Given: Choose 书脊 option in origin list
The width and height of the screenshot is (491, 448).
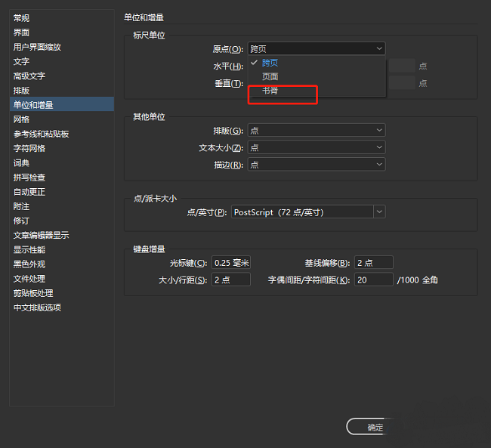Looking at the screenshot, I should pyautogui.click(x=317, y=91).
